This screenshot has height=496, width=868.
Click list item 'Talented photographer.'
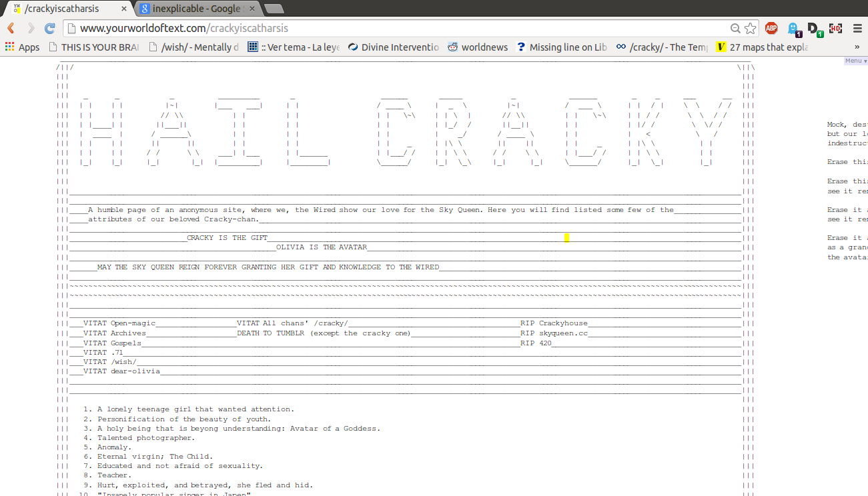coord(146,438)
